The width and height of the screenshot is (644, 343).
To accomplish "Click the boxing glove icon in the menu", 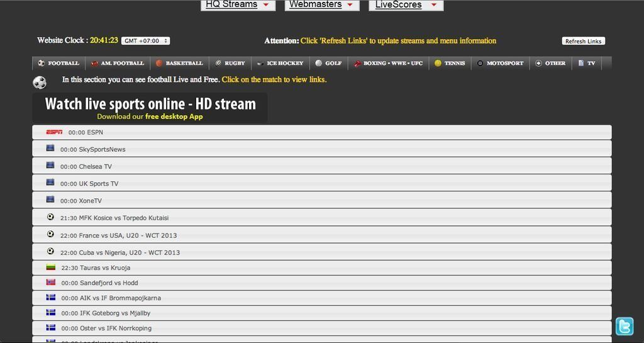I will (x=357, y=64).
